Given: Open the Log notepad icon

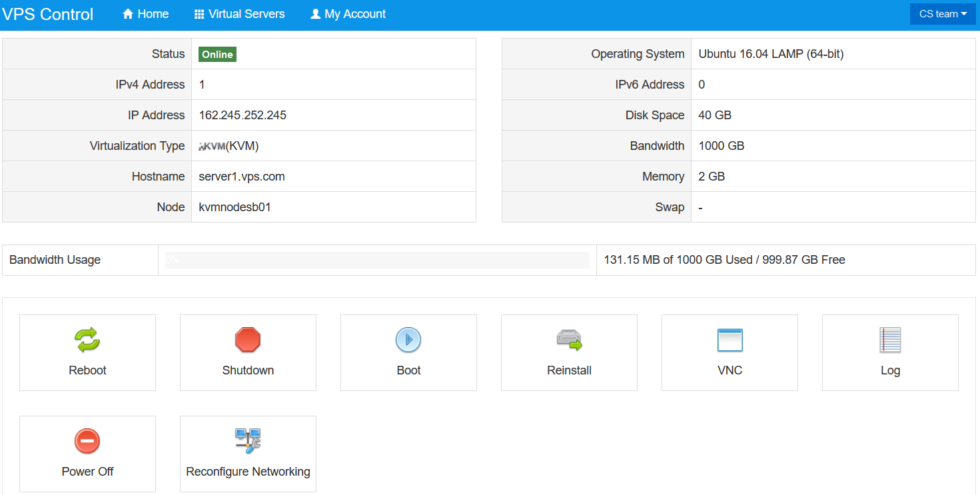Looking at the screenshot, I should coord(890,340).
